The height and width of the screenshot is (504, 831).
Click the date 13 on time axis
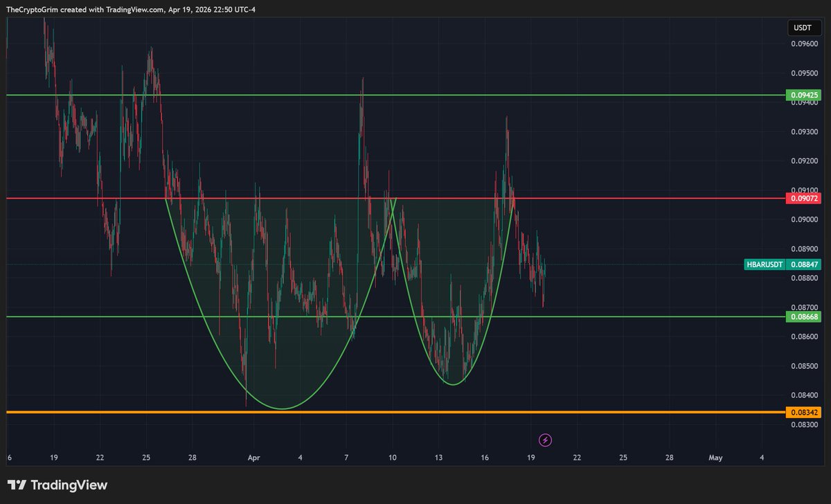pyautogui.click(x=437, y=458)
